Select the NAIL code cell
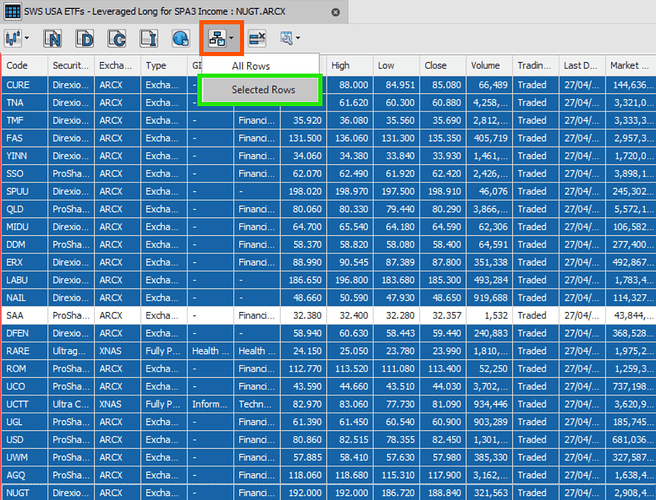This screenshot has height=500, width=656. pyautogui.click(x=25, y=298)
